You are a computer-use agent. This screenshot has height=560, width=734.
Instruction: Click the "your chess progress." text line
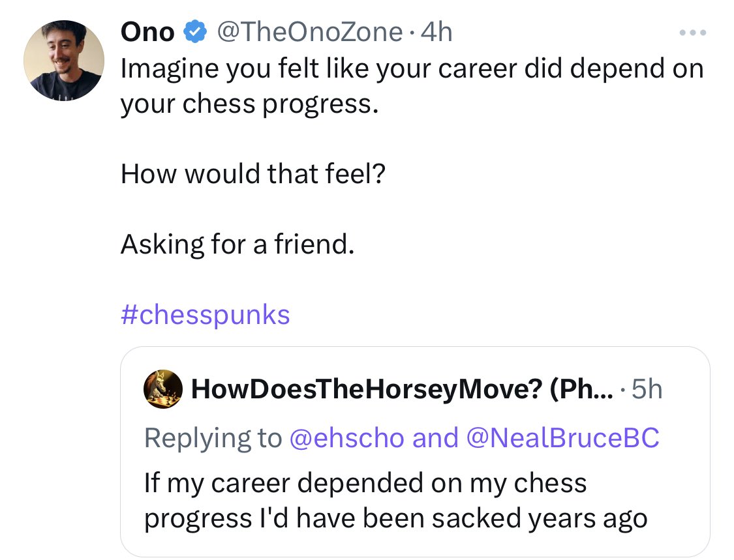click(249, 104)
